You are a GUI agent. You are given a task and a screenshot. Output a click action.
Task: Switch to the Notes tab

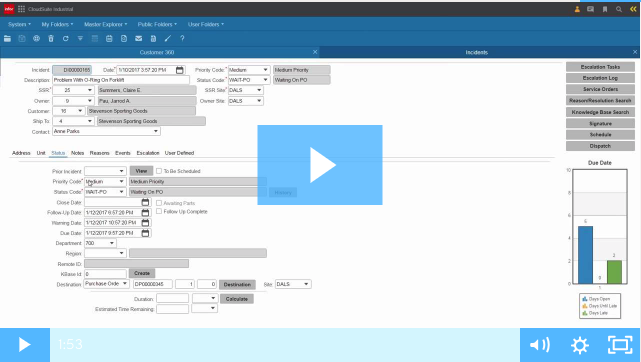(77, 153)
